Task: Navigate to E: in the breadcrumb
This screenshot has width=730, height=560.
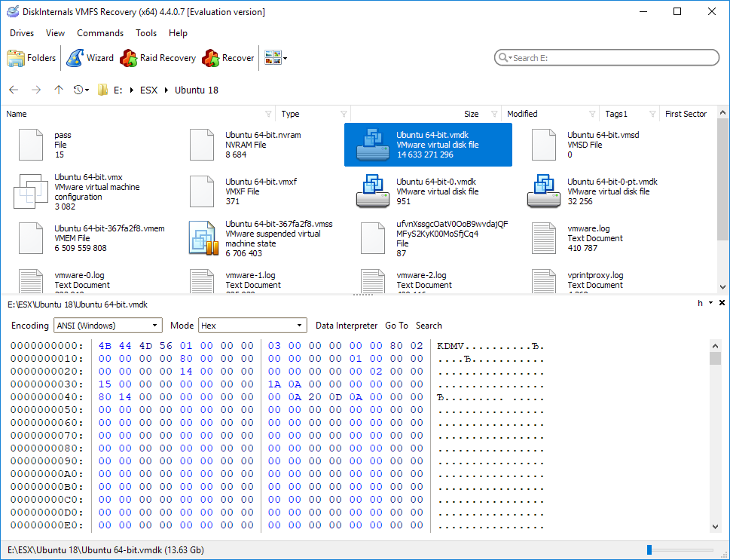Action: 118,90
